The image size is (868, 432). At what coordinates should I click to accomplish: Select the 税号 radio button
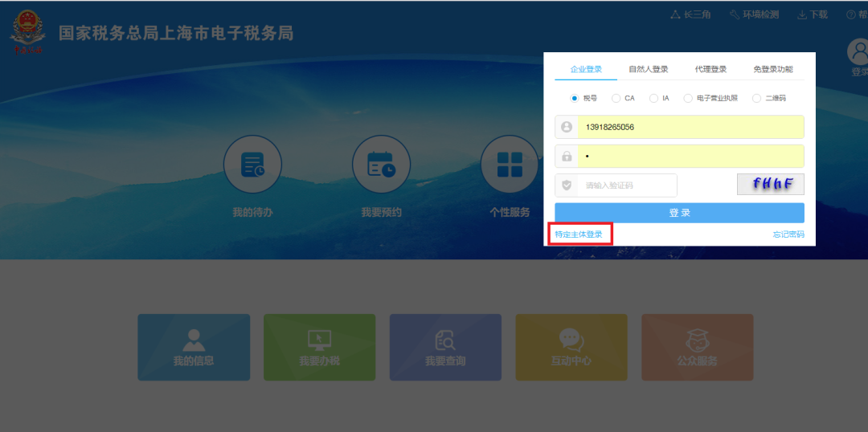pyautogui.click(x=574, y=98)
